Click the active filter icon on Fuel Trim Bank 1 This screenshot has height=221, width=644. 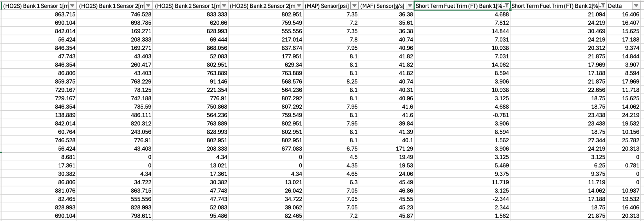pos(506,6)
